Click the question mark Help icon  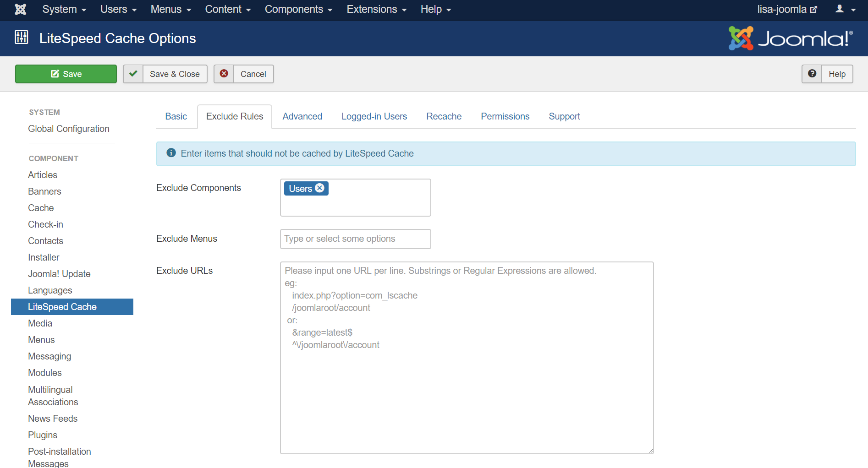812,74
